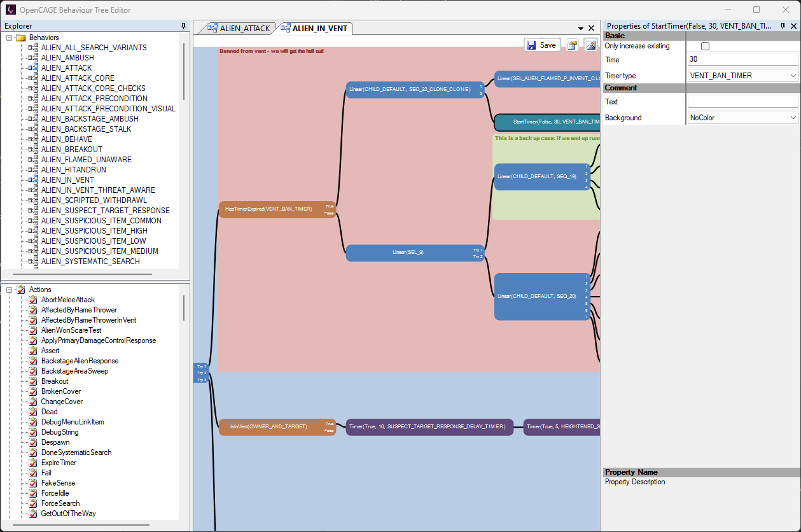Click the ALIEN_SYSTEMATIC_SEARCH tree icon
Screen dimensions: 801x532
[x=33, y=262]
